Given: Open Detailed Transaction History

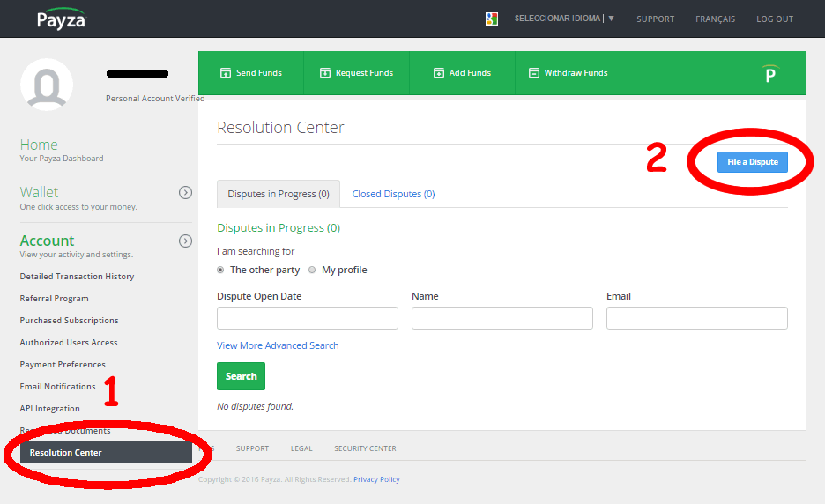Looking at the screenshot, I should [77, 276].
